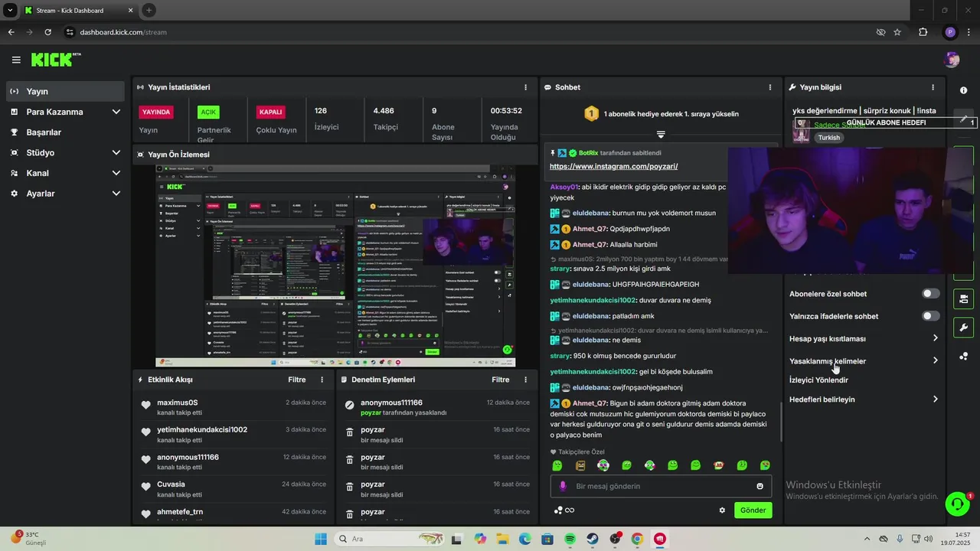
Task: Click the green Gönder button
Action: tap(753, 510)
